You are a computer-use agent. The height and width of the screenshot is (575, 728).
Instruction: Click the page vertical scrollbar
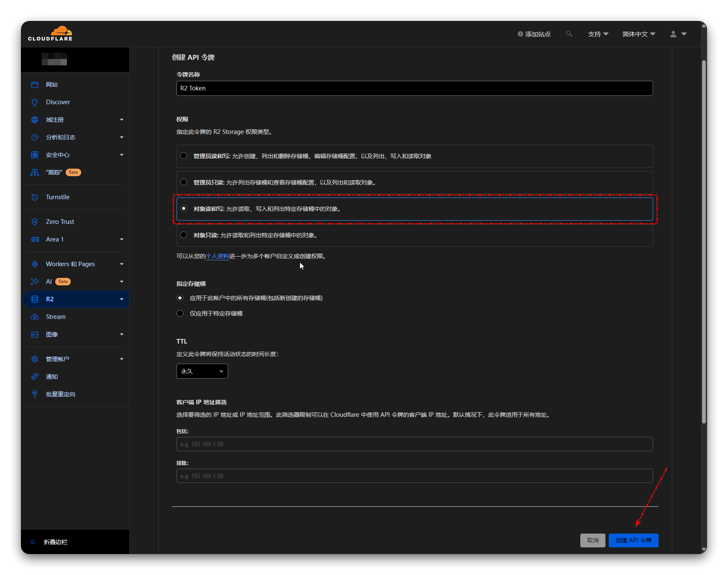[704, 243]
